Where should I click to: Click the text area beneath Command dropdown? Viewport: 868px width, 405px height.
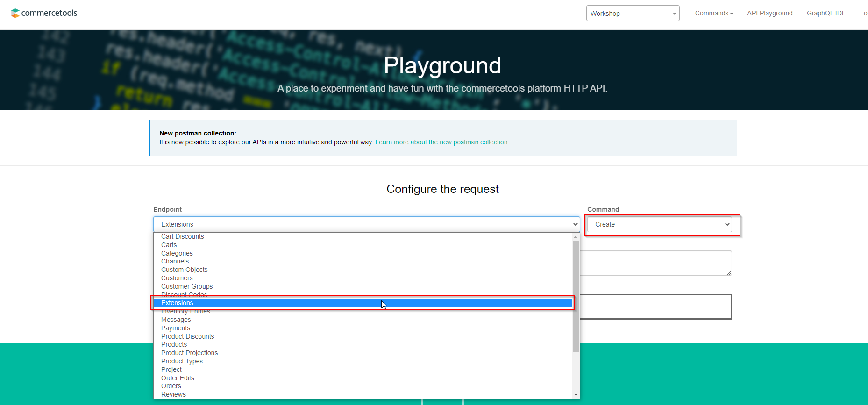(655, 263)
